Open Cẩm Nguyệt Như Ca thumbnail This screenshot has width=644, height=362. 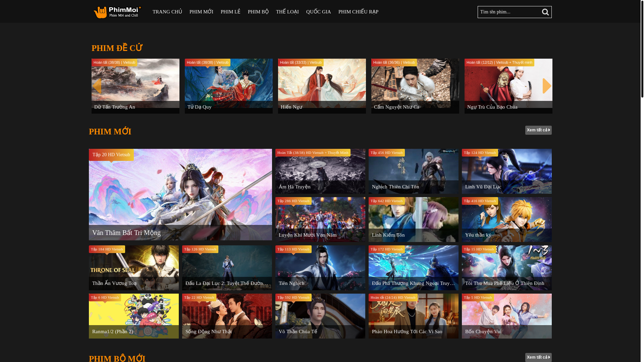415,86
